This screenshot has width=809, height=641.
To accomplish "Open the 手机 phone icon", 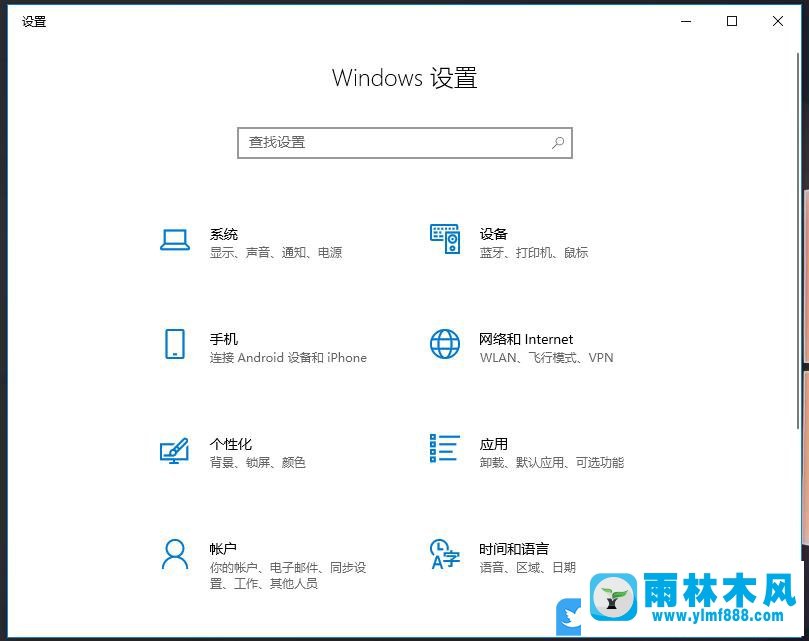I will pos(175,344).
